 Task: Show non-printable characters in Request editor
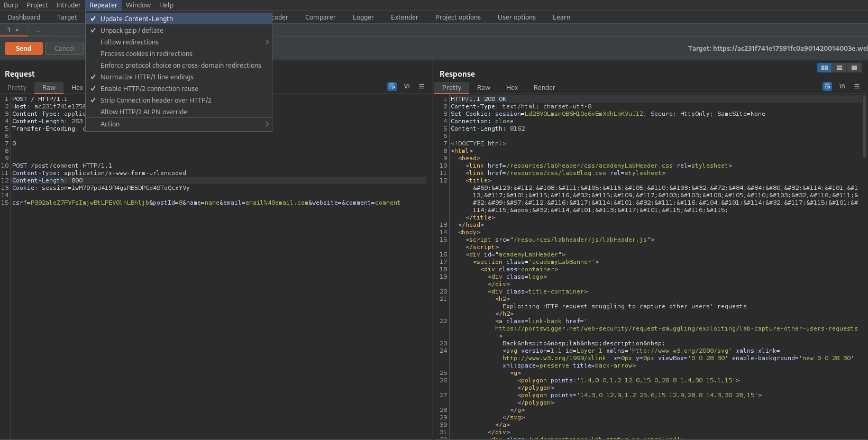point(407,86)
